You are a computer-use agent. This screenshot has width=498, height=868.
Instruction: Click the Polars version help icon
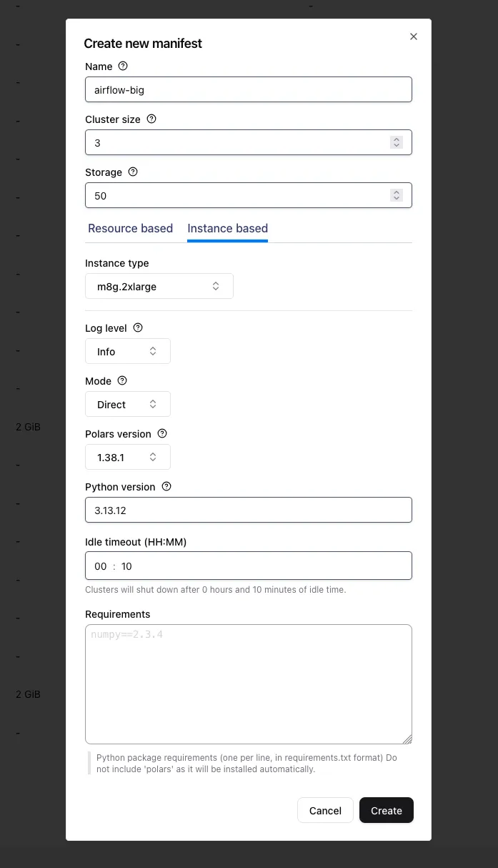162,433
